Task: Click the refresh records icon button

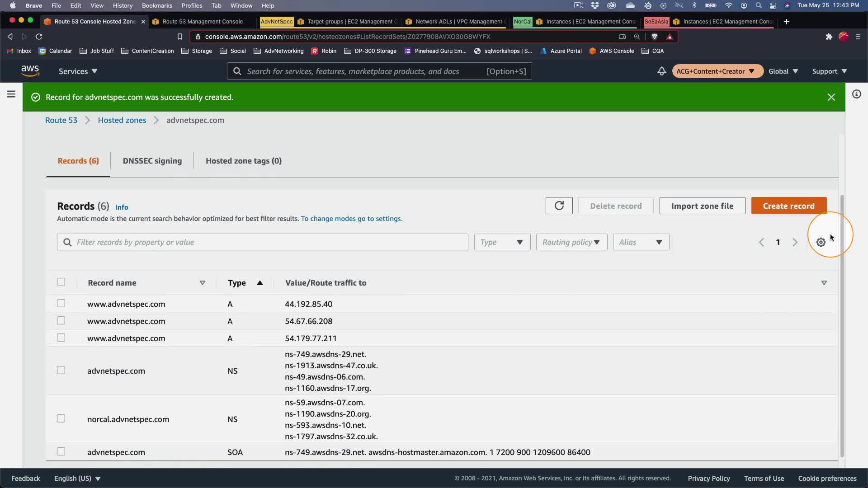Action: pos(559,206)
